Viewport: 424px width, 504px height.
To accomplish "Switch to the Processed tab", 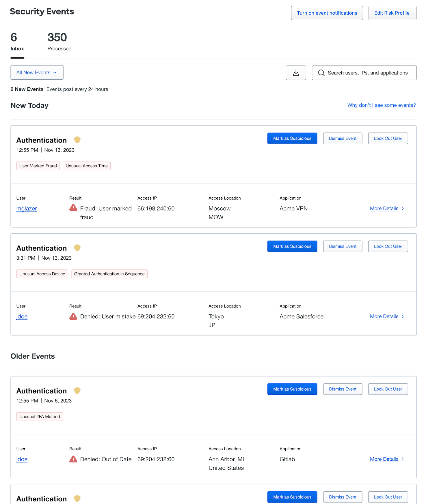I will pyautogui.click(x=59, y=42).
